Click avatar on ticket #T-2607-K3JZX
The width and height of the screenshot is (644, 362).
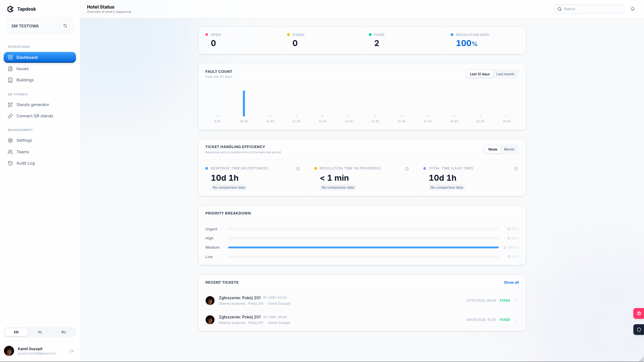[210, 300]
